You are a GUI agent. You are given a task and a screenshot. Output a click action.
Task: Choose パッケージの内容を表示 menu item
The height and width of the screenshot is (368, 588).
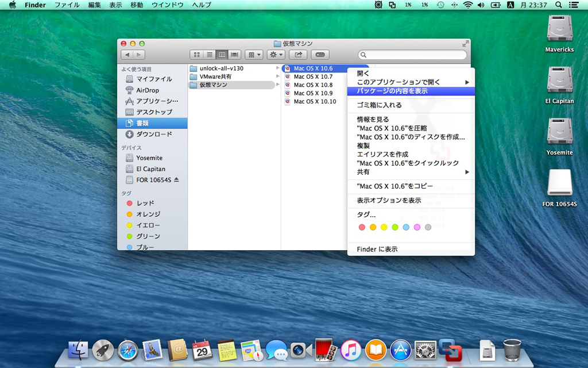411,91
